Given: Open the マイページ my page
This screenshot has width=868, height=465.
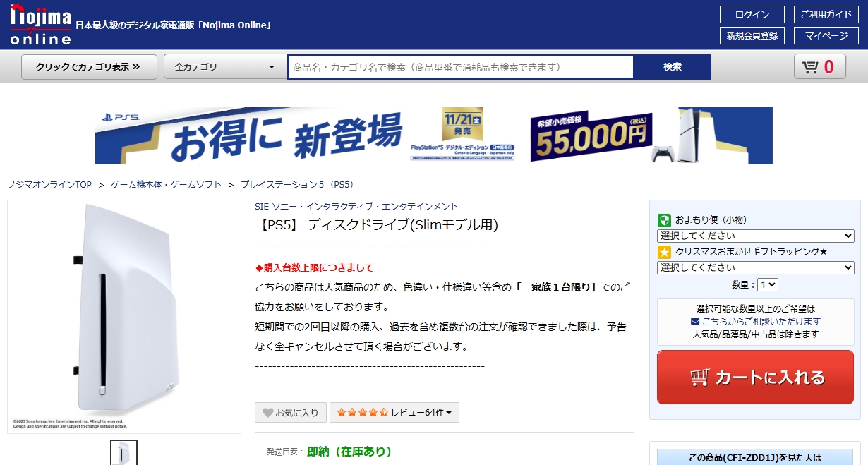Looking at the screenshot, I should pos(826,36).
